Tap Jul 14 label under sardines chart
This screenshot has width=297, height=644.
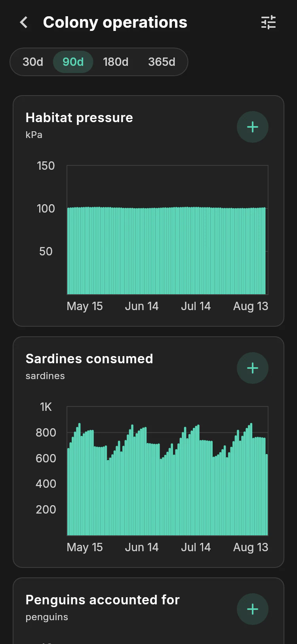[196, 547]
